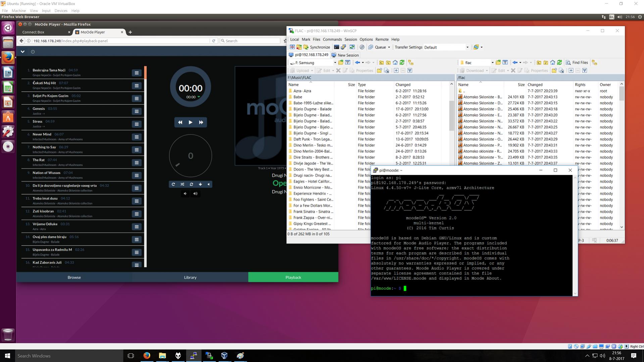Select the Daft Punk - Tron Lega... folder
This screenshot has height=362, width=644.
[x=312, y=139]
